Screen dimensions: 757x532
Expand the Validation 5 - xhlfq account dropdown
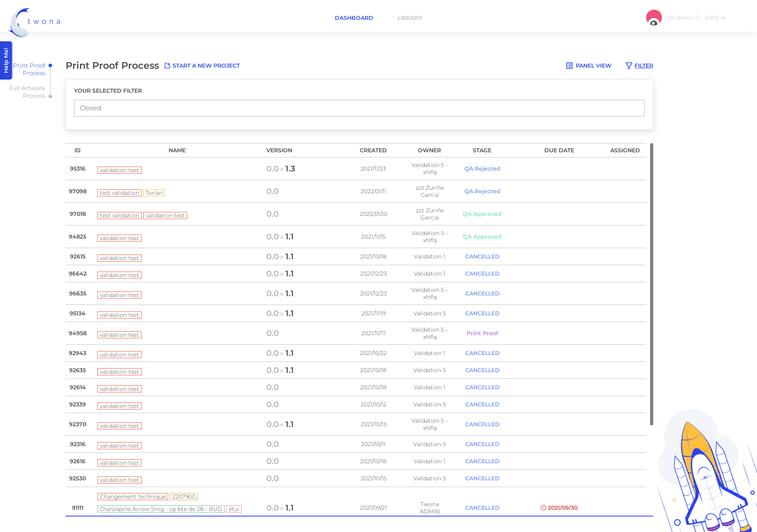pos(696,17)
